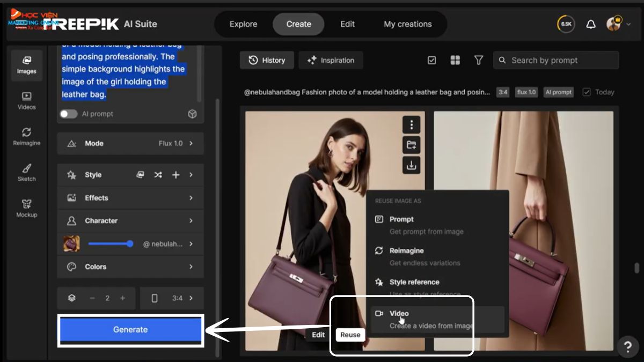Open the account dropdown arrow beside avatar

tap(628, 24)
